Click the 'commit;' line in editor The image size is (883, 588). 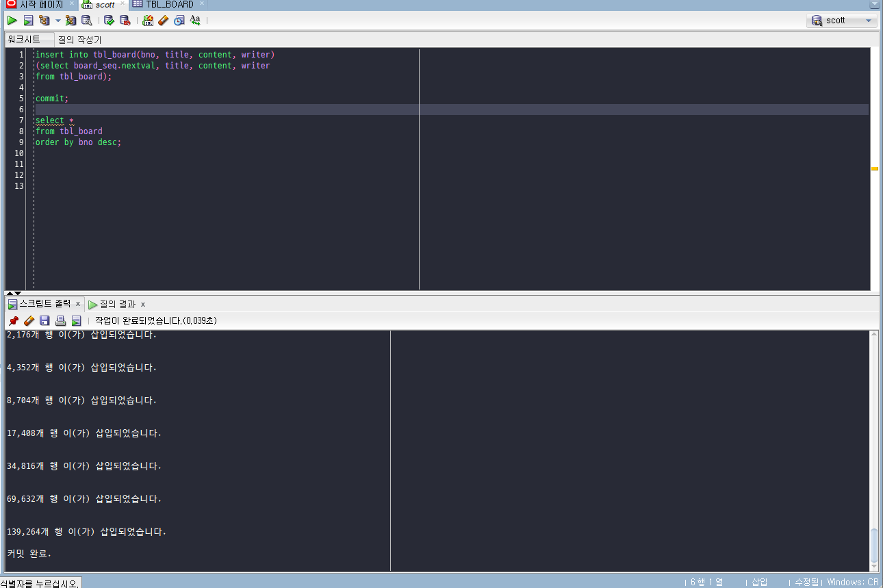tap(52, 98)
